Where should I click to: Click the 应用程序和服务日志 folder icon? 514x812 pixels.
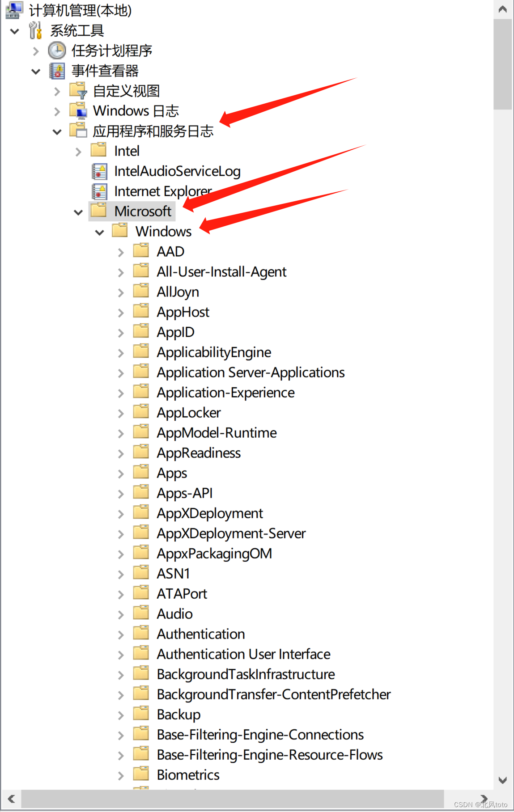pos(78,130)
